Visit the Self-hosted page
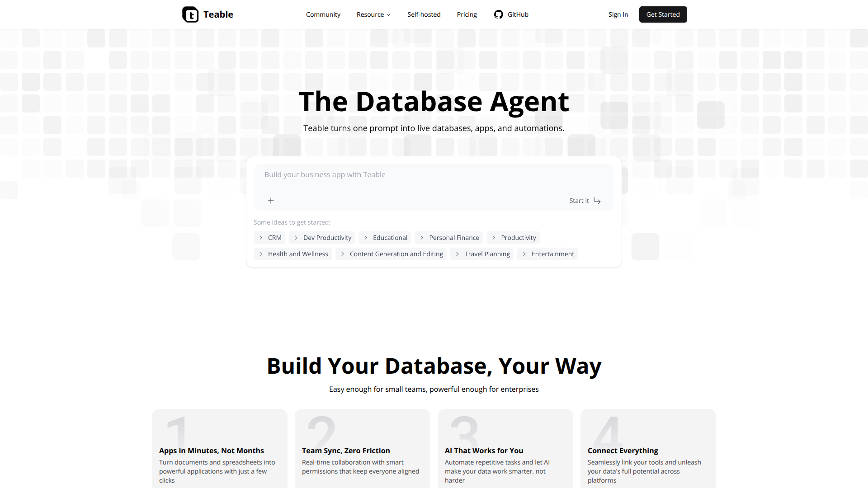Viewport: 868px width, 488px height. click(x=424, y=14)
